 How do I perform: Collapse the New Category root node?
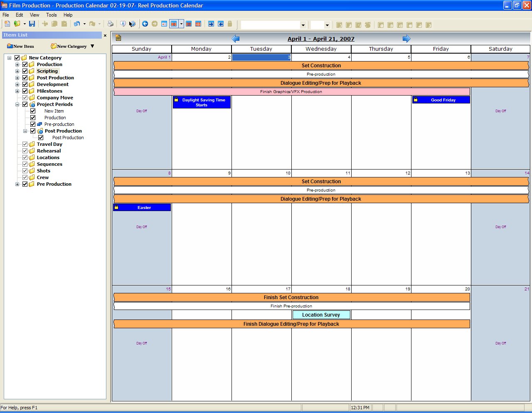point(9,58)
